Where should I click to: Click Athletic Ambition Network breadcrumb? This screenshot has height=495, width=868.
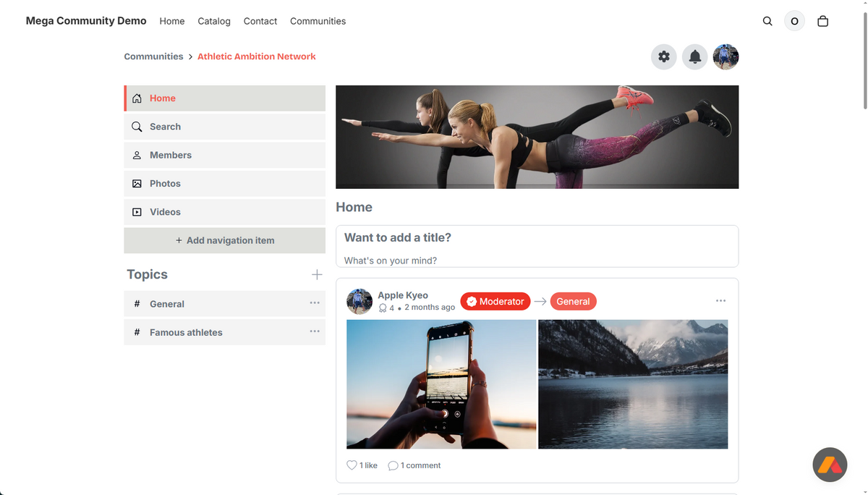click(257, 56)
